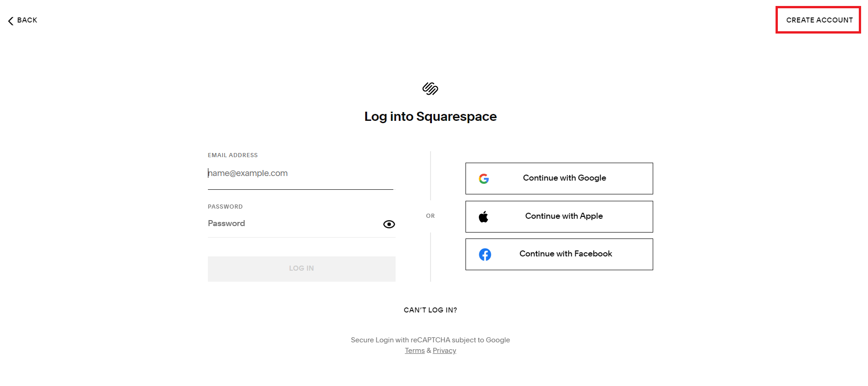This screenshot has height=386, width=868.
Task: Click the 'EMAIL ADDRESS' label
Action: click(233, 155)
